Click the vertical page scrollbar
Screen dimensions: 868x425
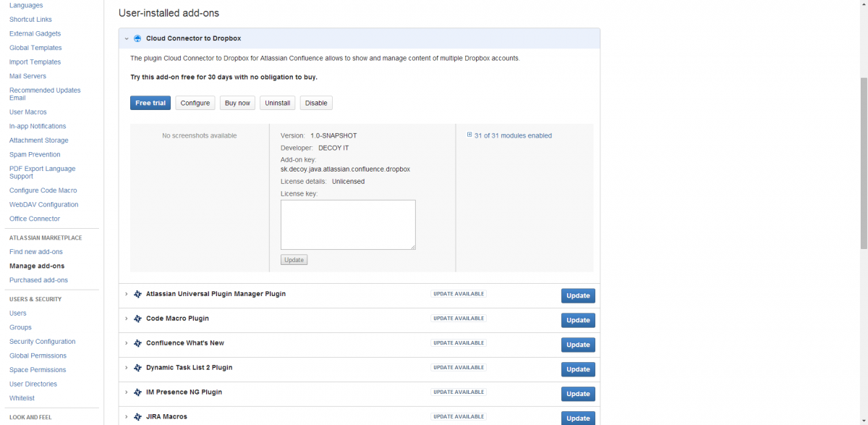click(x=864, y=162)
